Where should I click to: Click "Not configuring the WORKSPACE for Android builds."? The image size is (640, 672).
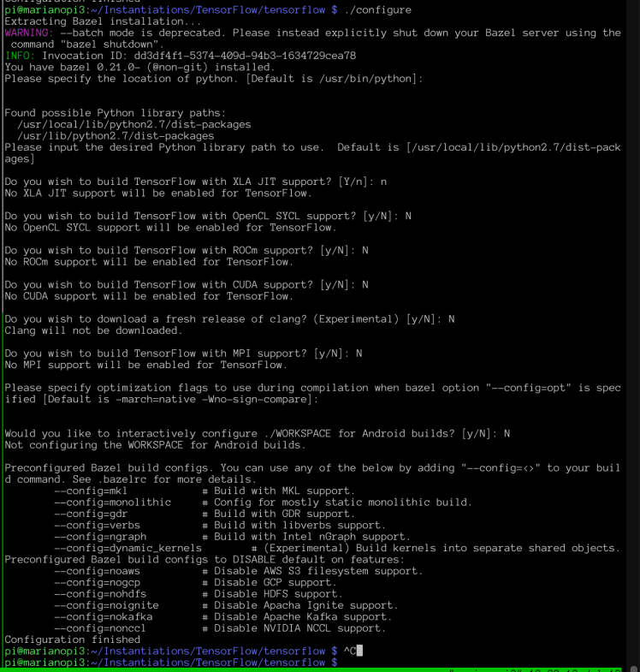[x=155, y=445]
